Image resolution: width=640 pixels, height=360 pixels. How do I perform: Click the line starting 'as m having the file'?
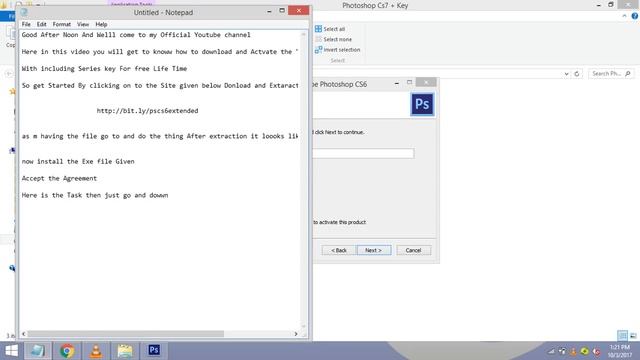(x=160, y=136)
